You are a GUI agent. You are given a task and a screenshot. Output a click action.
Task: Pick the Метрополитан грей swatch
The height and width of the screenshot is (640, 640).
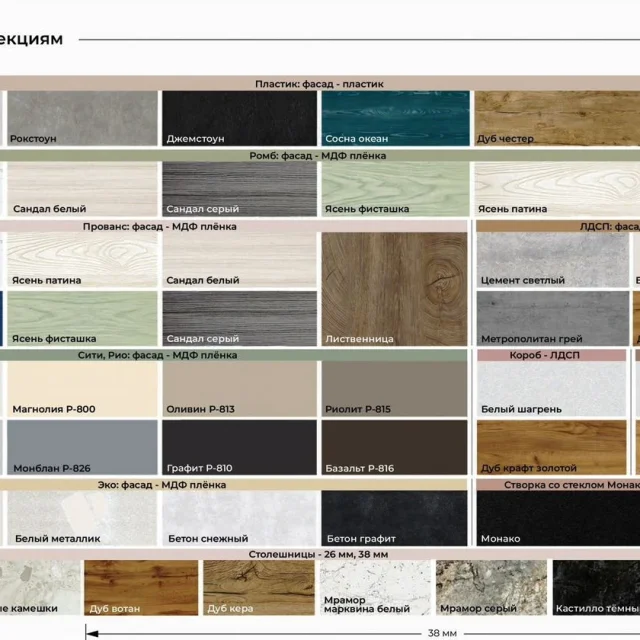(x=553, y=318)
